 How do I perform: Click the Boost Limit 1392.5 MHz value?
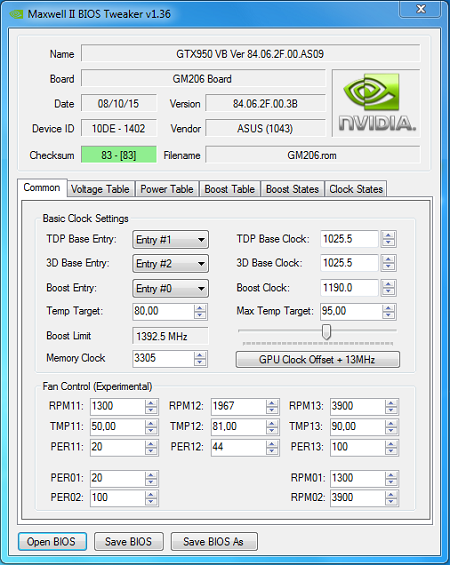(x=170, y=337)
